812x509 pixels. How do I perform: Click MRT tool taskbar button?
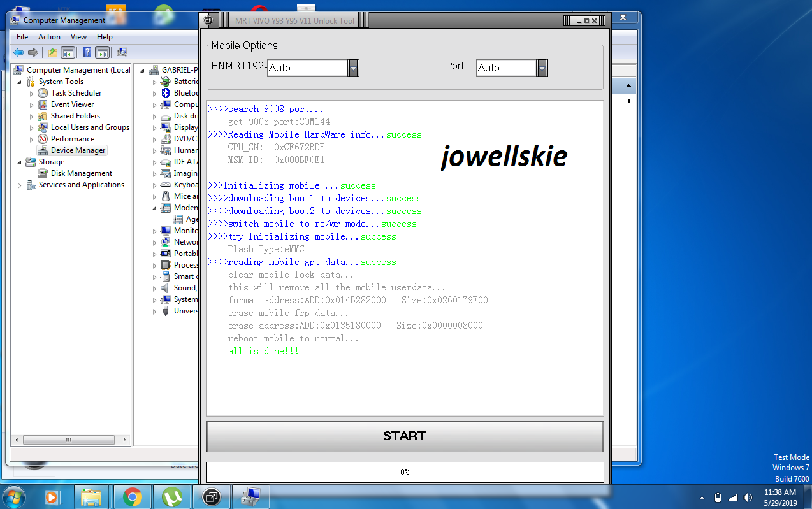(x=212, y=496)
